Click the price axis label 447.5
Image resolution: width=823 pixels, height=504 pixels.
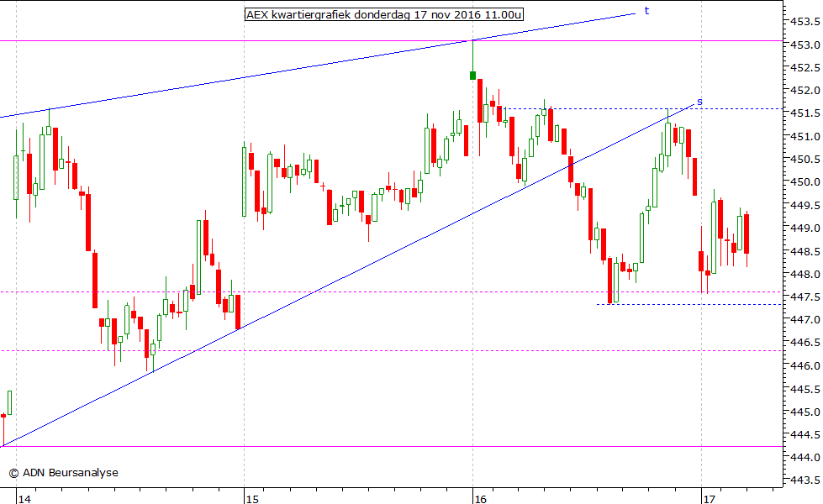(x=805, y=297)
